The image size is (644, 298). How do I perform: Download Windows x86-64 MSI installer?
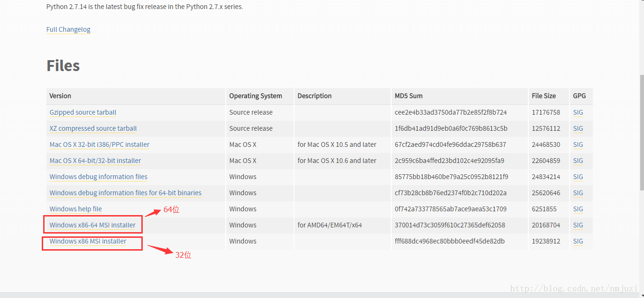92,225
